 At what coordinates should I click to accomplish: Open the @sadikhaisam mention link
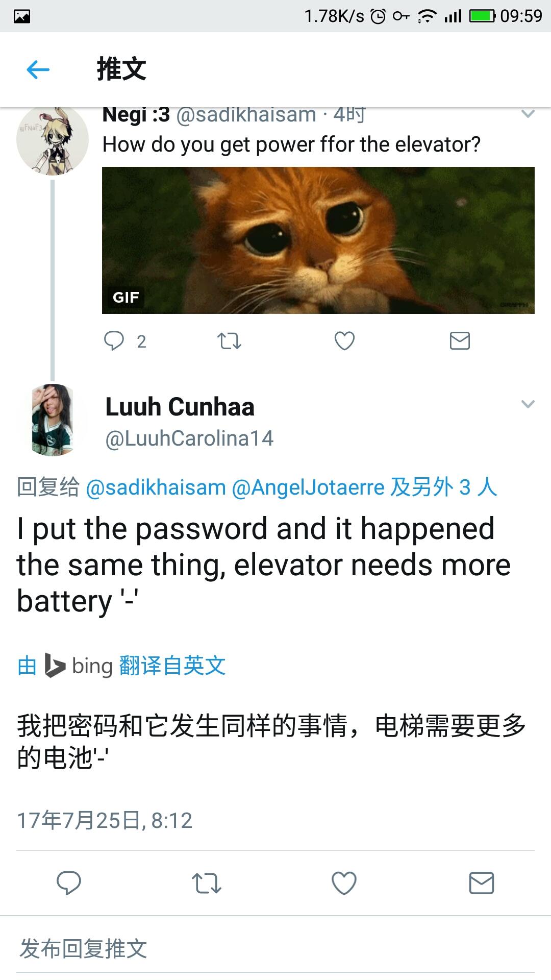pyautogui.click(x=156, y=487)
